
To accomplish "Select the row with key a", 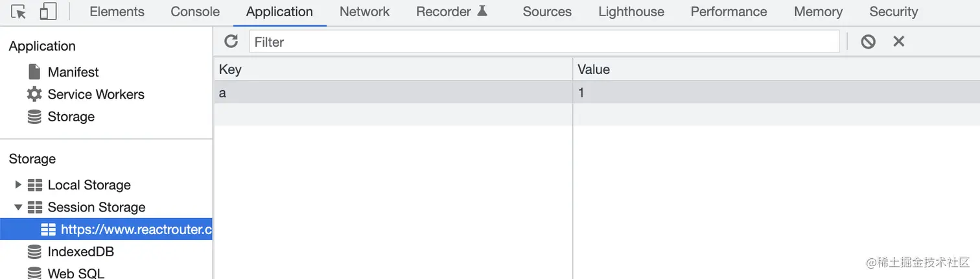I will (596, 92).
